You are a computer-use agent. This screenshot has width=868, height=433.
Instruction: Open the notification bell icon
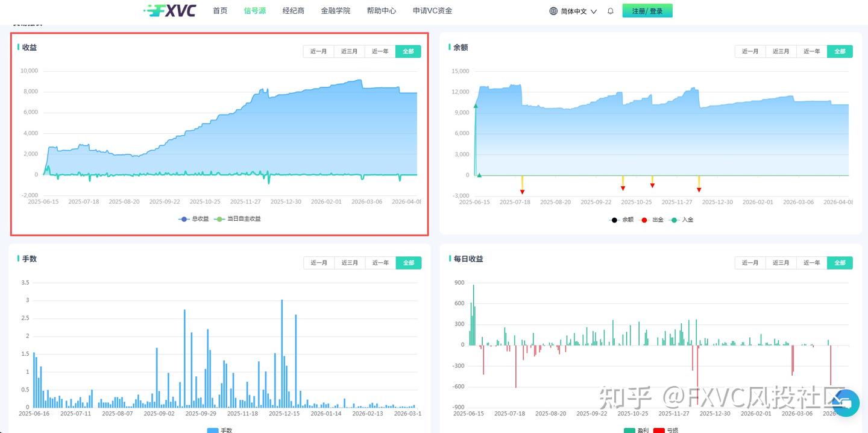point(609,10)
